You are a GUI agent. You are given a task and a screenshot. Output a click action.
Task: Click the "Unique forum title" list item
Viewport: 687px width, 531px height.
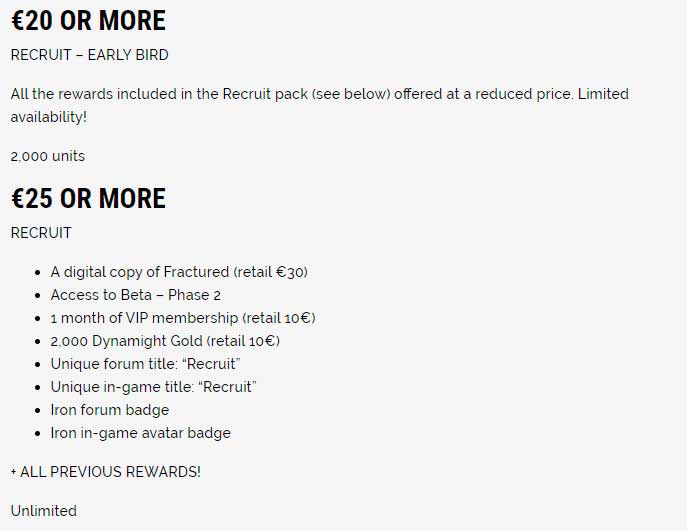(145, 364)
